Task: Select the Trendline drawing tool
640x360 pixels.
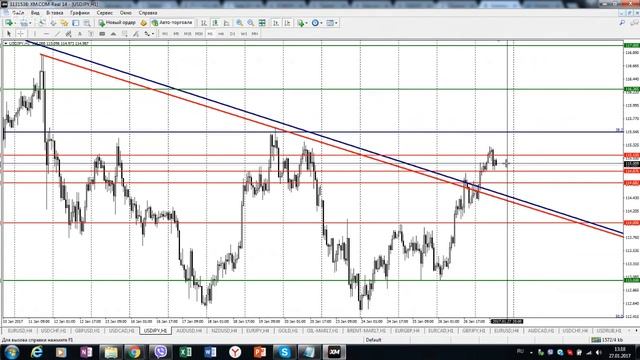Action: coord(57,33)
